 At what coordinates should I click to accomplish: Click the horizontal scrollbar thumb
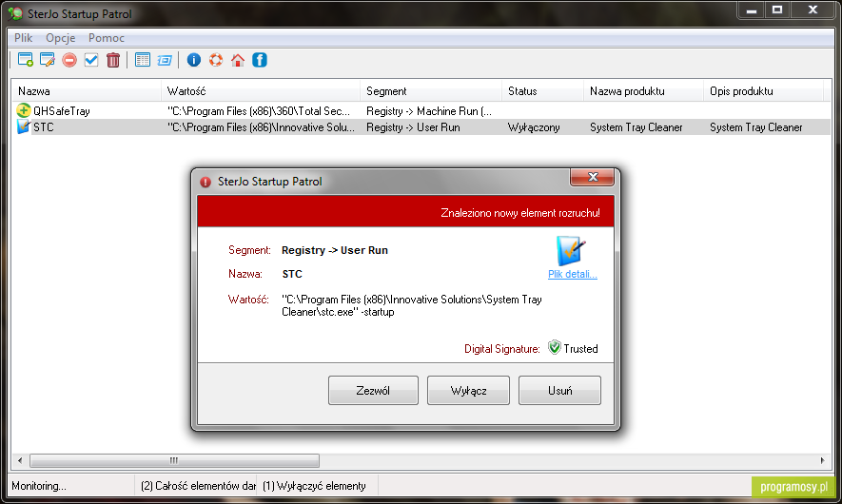click(x=174, y=460)
